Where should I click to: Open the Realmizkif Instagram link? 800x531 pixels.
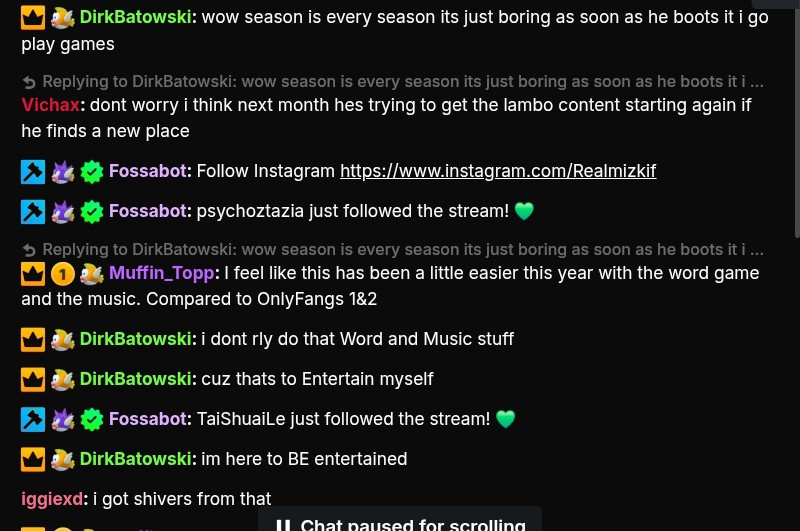[x=498, y=171]
